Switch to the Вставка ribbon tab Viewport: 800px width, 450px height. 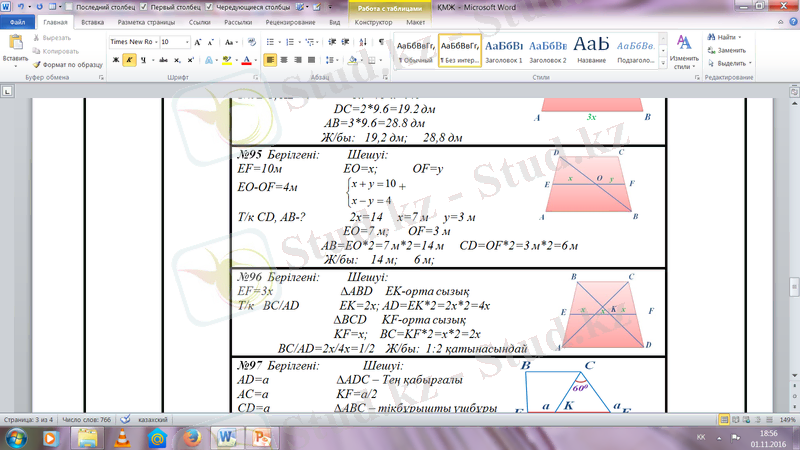pos(92,20)
